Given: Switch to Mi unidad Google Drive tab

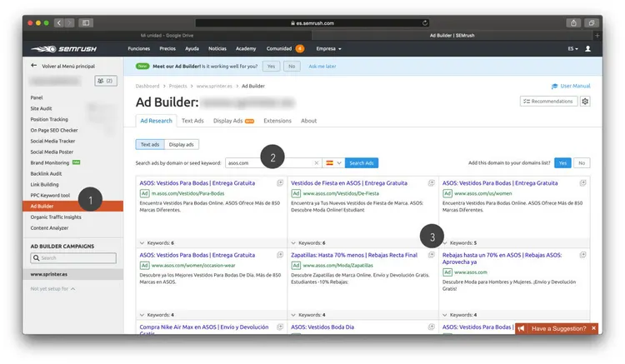Looking at the screenshot, I should (x=167, y=36).
